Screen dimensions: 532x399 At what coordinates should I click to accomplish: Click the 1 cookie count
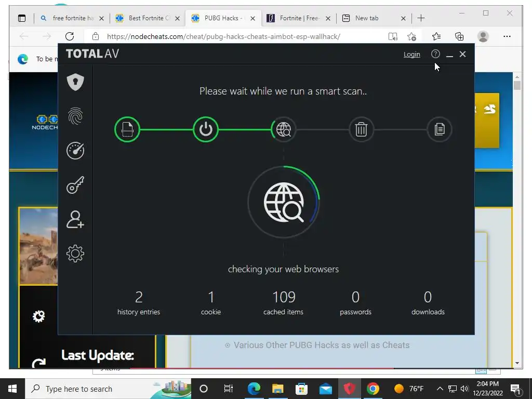pyautogui.click(x=211, y=297)
